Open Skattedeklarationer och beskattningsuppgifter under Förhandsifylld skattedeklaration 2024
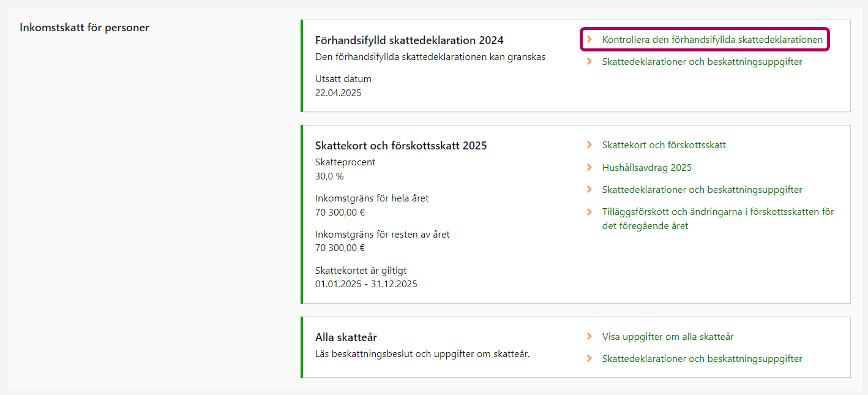The width and height of the screenshot is (868, 395). pos(702,62)
